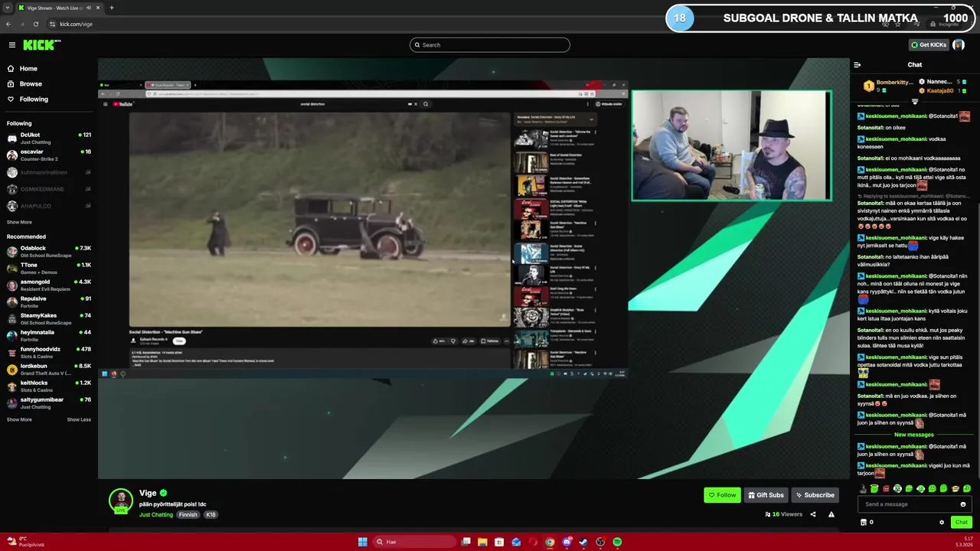This screenshot has height=551, width=980.
Task: Click the browser back arrow
Action: click(8, 24)
